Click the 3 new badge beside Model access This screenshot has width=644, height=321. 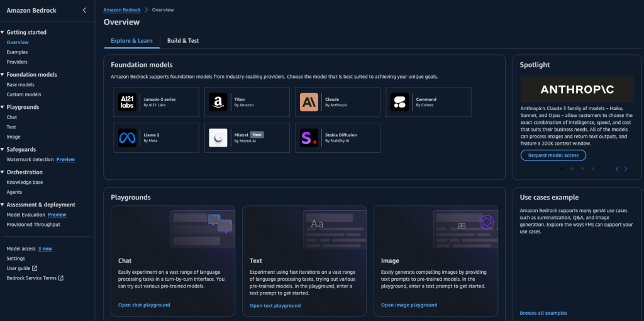click(x=45, y=249)
